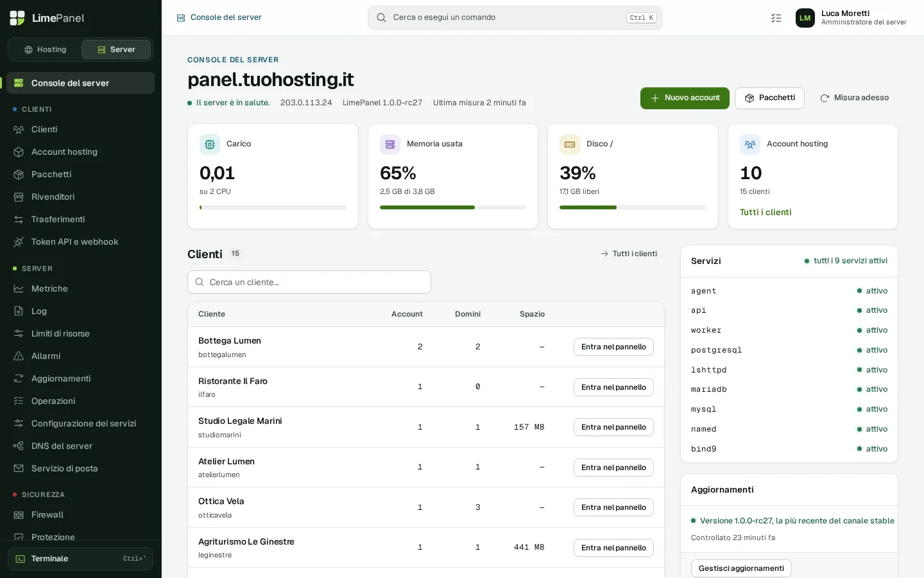924x578 pixels.
Task: Open Clienti in the sidebar
Action: pyautogui.click(x=80, y=130)
